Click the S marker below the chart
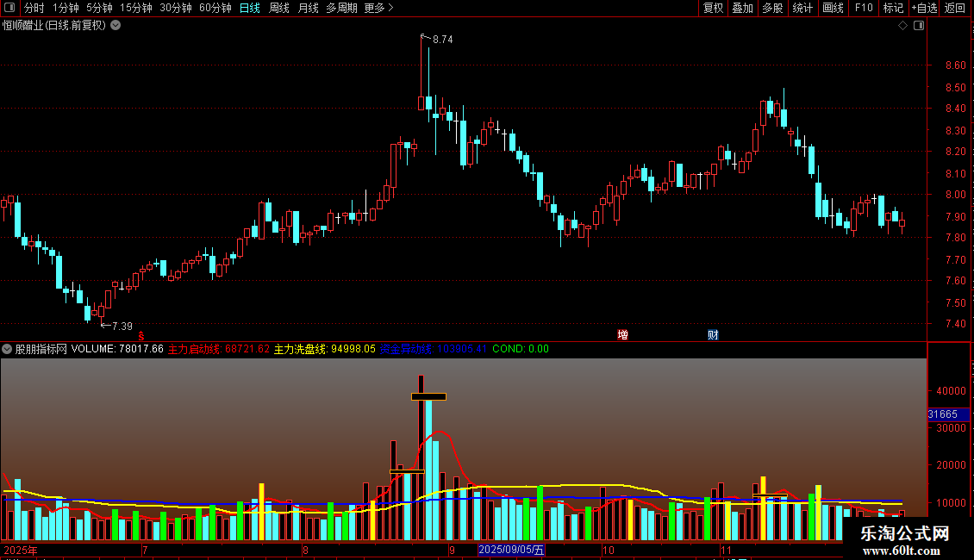The width and height of the screenshot is (974, 560). click(x=141, y=335)
